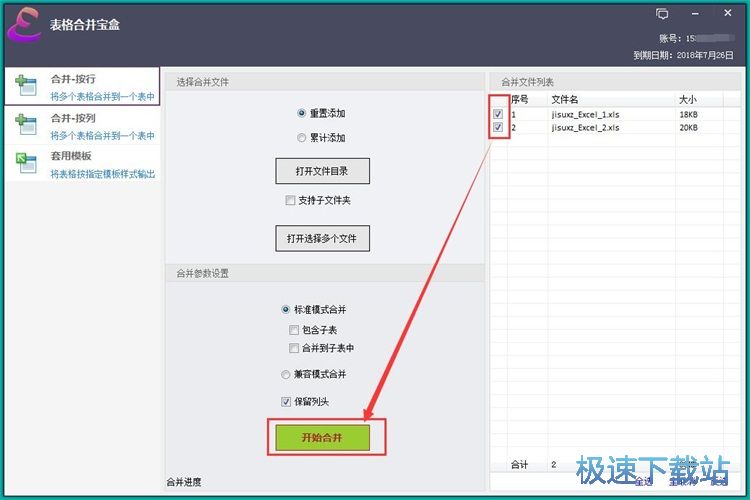Image resolution: width=750 pixels, height=500 pixels.
Task: Switch to the 套用模板 mode
Action: point(82,163)
